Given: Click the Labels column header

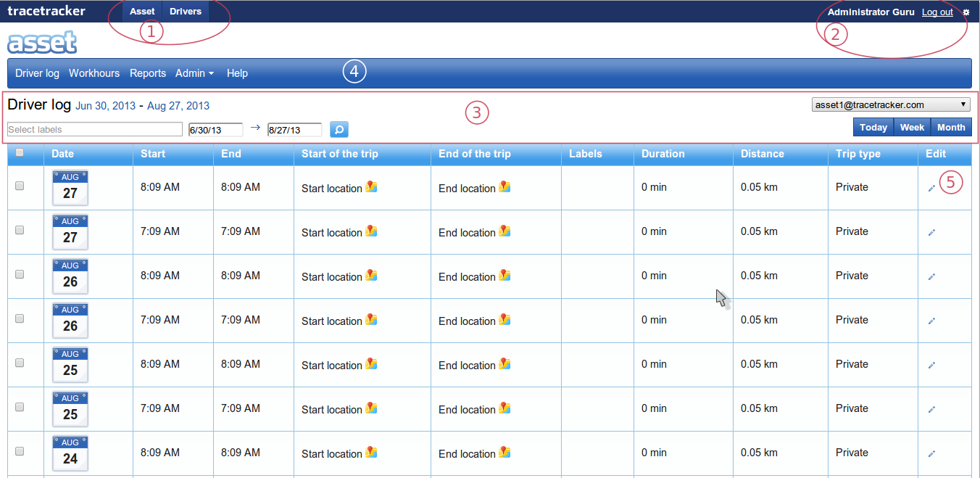Looking at the screenshot, I should 586,154.
